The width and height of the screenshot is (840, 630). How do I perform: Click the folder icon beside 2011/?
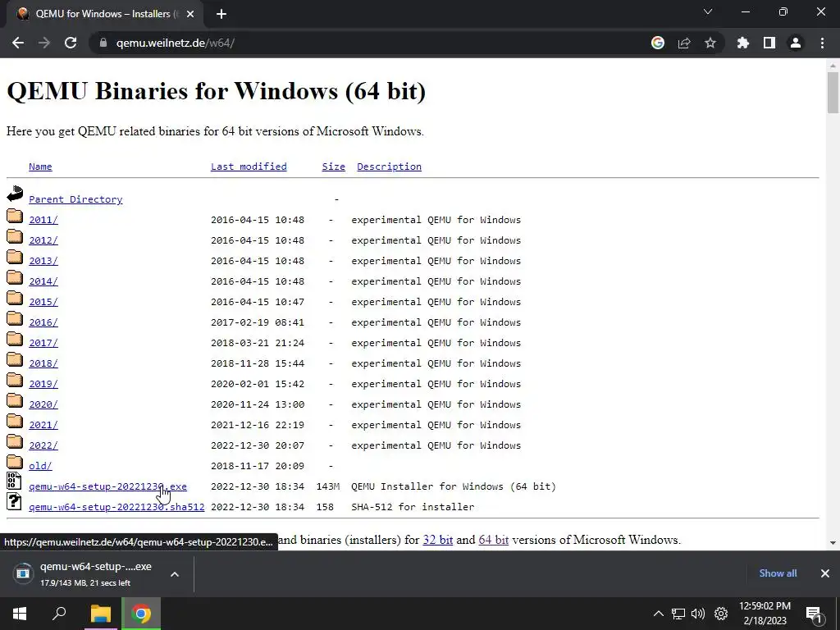pyautogui.click(x=15, y=217)
